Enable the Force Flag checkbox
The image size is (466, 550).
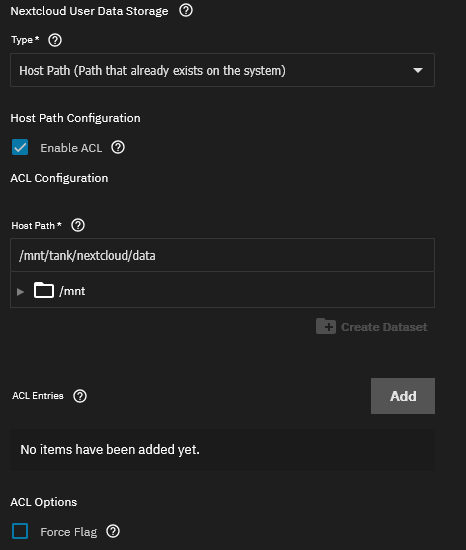20,531
